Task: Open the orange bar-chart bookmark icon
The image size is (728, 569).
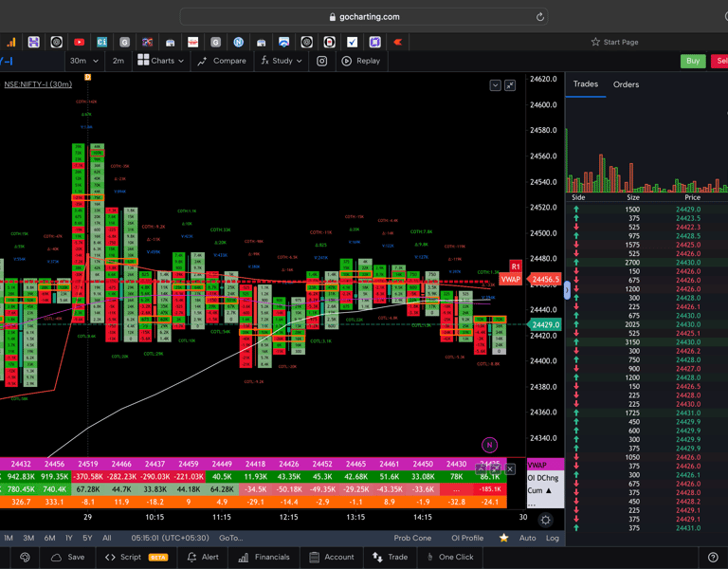Action: 11,43
